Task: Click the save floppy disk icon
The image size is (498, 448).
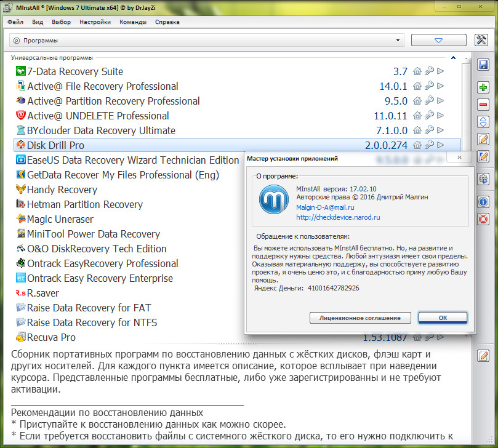Action: (x=483, y=65)
